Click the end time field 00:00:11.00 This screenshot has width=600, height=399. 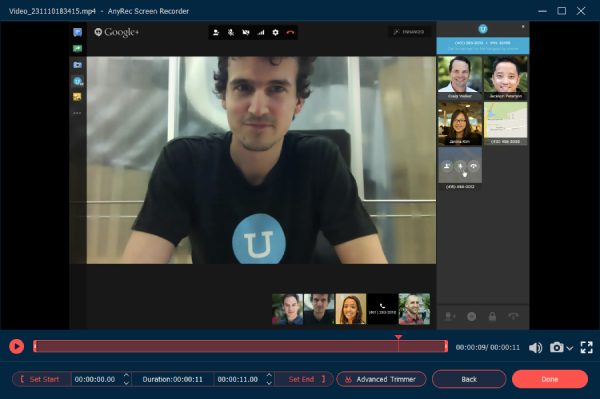pos(238,379)
